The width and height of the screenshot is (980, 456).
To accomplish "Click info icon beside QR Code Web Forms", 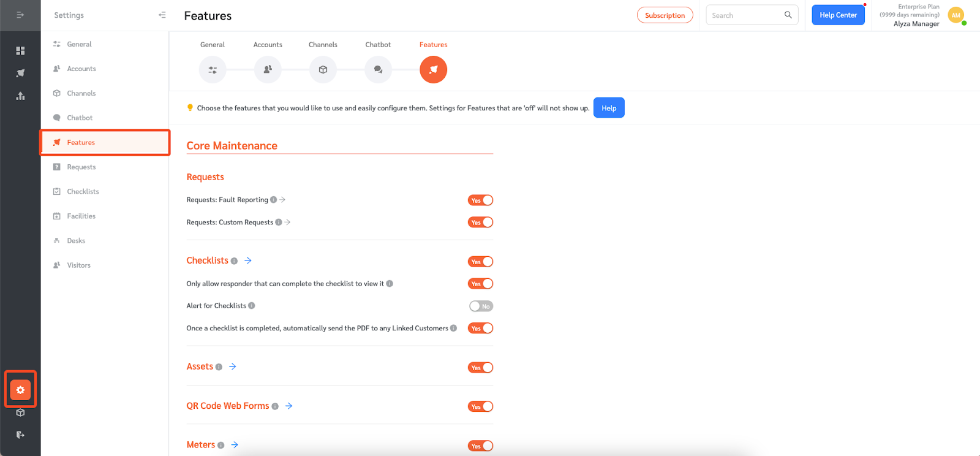I will [x=275, y=406].
